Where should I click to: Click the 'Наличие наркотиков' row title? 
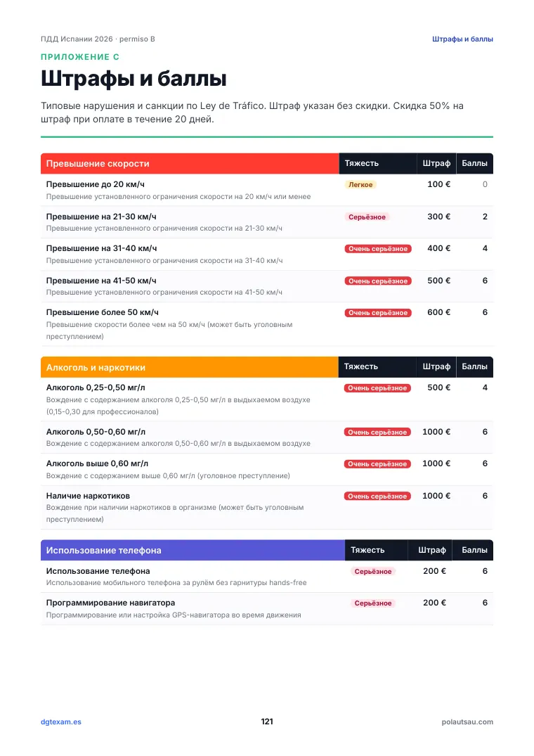coord(88,496)
